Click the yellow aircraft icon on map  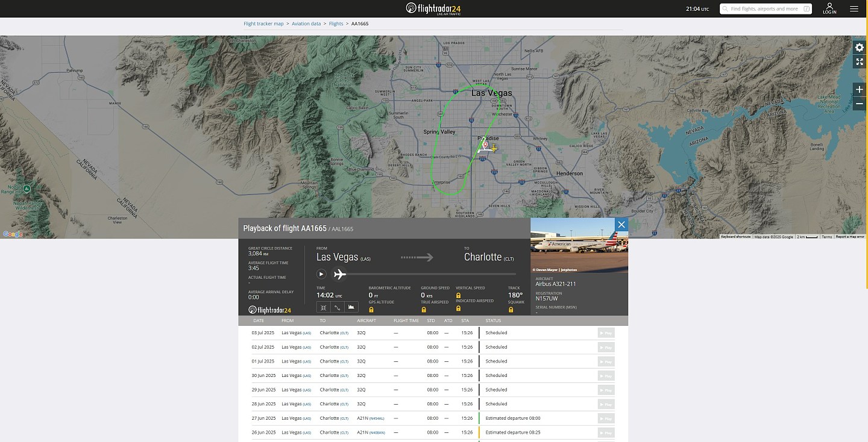pyautogui.click(x=494, y=148)
